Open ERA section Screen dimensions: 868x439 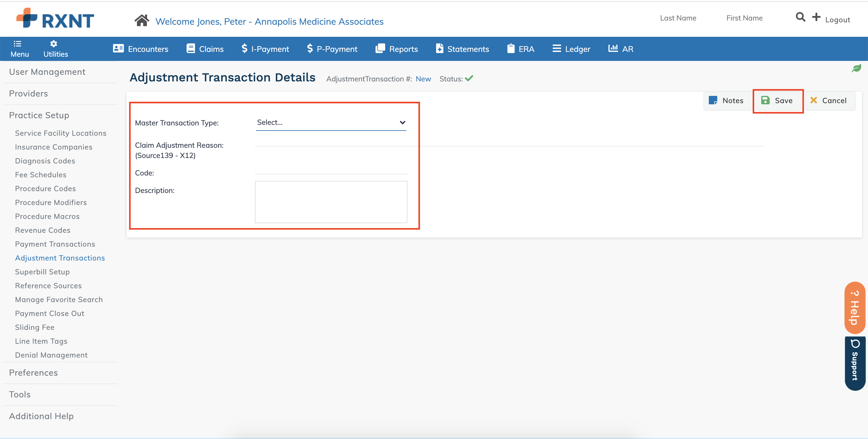point(521,49)
